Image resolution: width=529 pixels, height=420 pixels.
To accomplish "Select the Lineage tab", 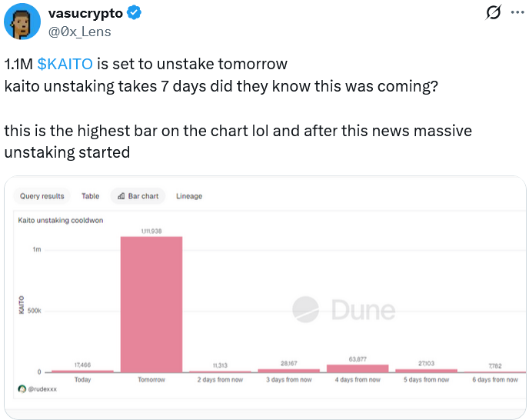I will click(189, 196).
